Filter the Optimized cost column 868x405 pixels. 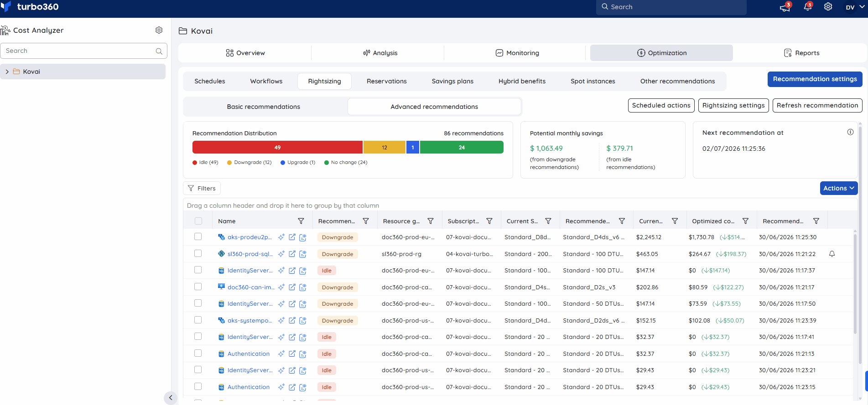[745, 221]
